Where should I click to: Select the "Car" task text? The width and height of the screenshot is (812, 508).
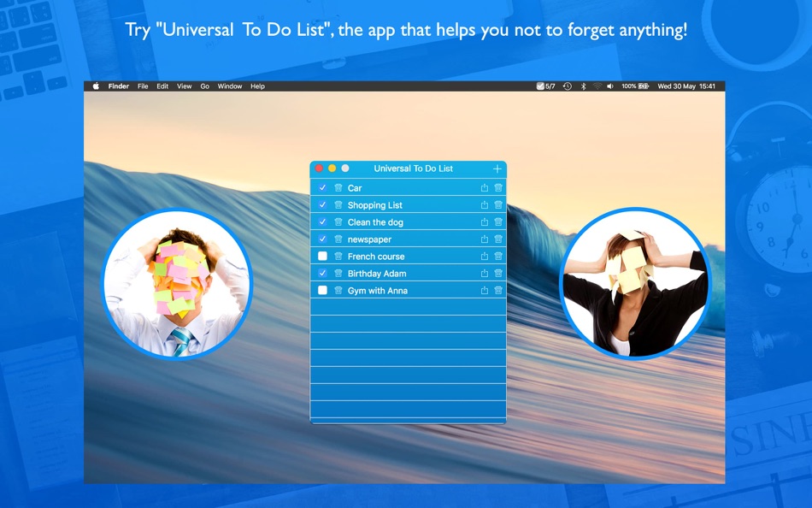click(355, 188)
